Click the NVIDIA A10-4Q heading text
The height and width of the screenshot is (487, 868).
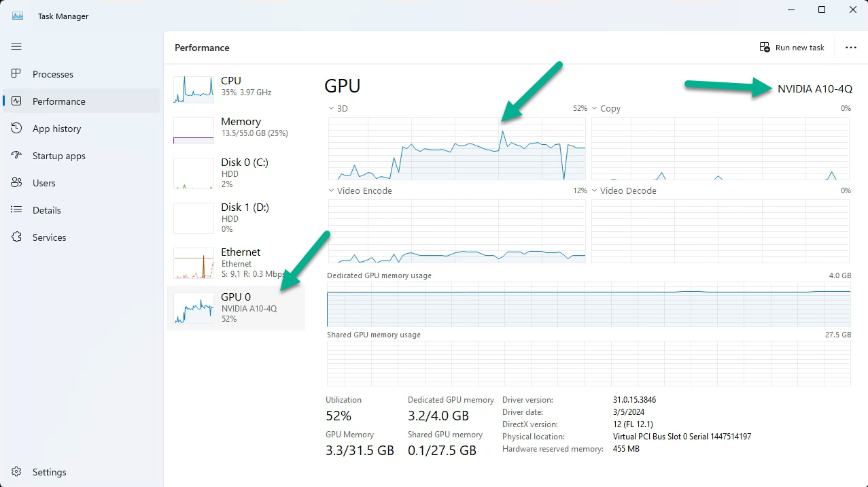pyautogui.click(x=815, y=88)
